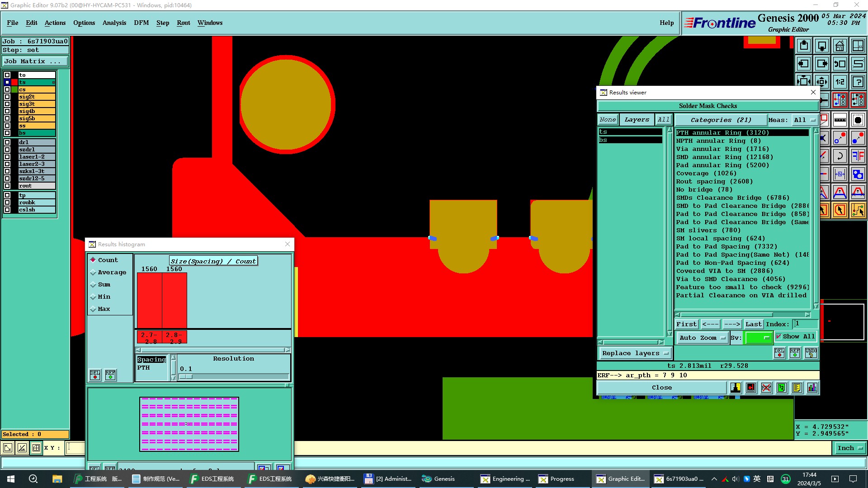This screenshot has width=868, height=488.
Task: Click the question mark help icon
Action: pyautogui.click(x=858, y=82)
